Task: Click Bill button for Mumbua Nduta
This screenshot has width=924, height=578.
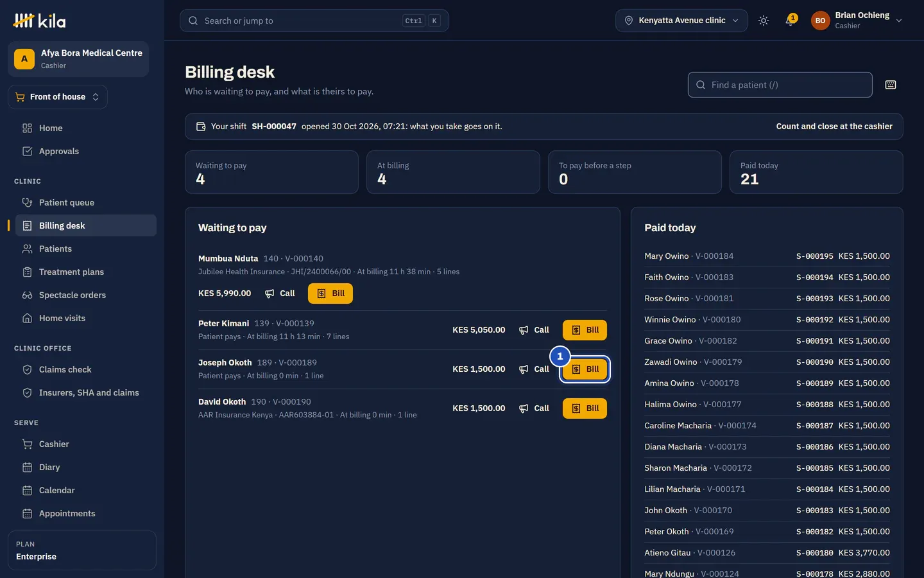Action: pos(330,293)
